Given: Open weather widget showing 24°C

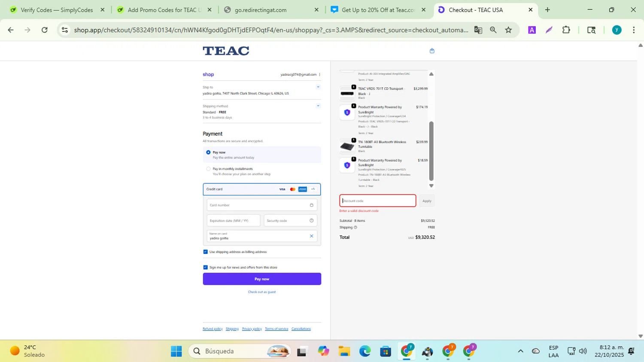Looking at the screenshot, I should pyautogui.click(x=27, y=351).
